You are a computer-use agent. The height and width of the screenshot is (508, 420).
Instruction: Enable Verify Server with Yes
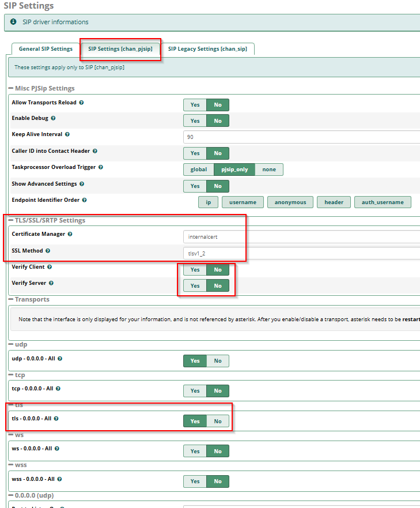[x=195, y=285]
